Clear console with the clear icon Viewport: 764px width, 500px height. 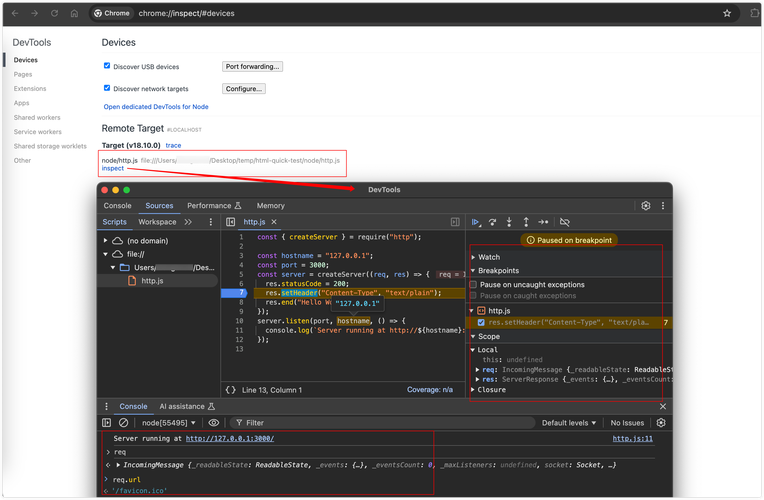pos(123,423)
